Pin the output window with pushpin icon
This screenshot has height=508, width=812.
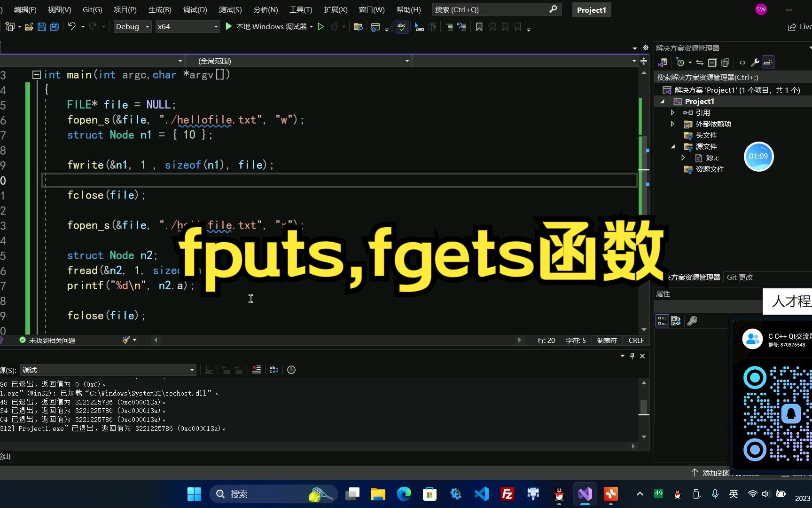[x=632, y=356]
